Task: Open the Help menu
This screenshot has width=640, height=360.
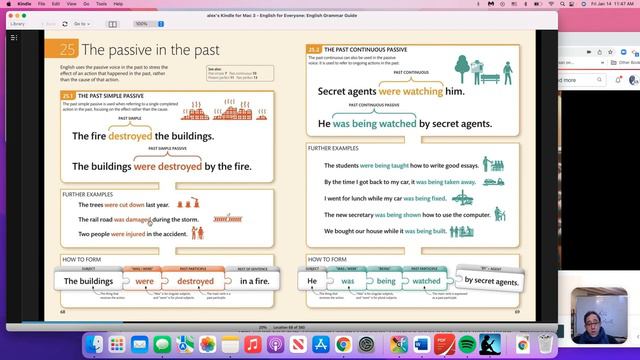Action: [118, 4]
